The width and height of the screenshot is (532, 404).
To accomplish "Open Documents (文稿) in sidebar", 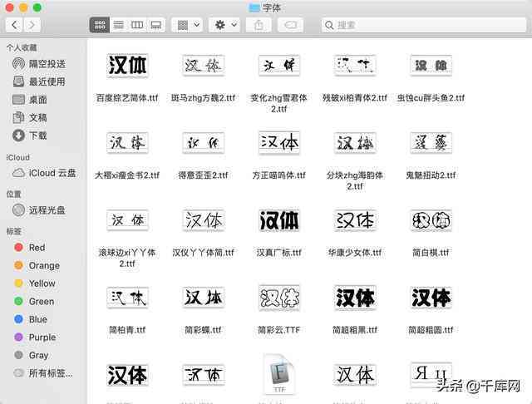I will pos(30,118).
